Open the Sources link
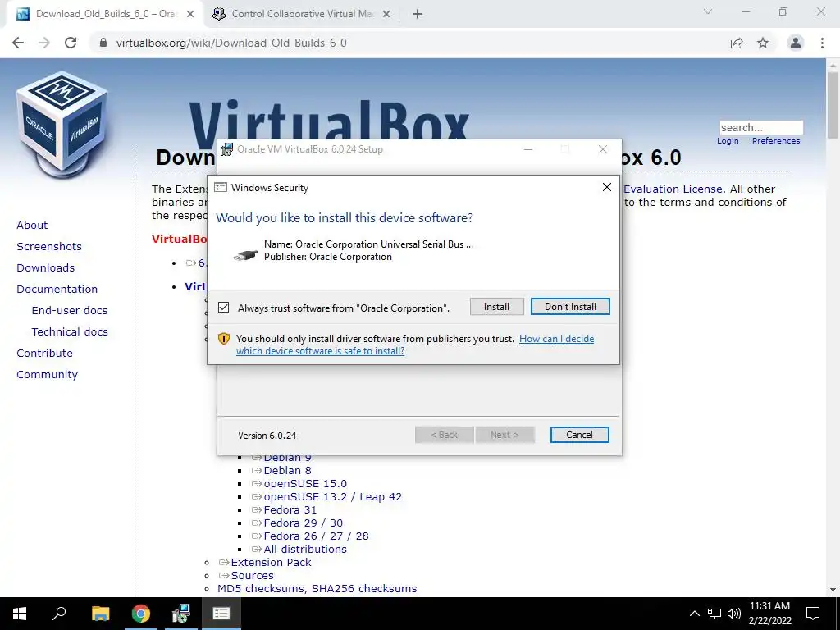This screenshot has width=840, height=630. [x=253, y=575]
